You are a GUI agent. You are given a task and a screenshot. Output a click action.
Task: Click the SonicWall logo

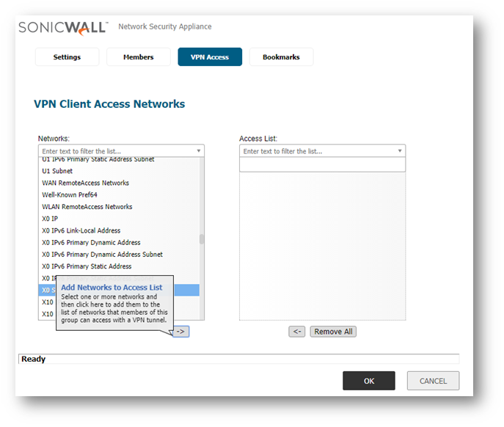click(x=63, y=27)
